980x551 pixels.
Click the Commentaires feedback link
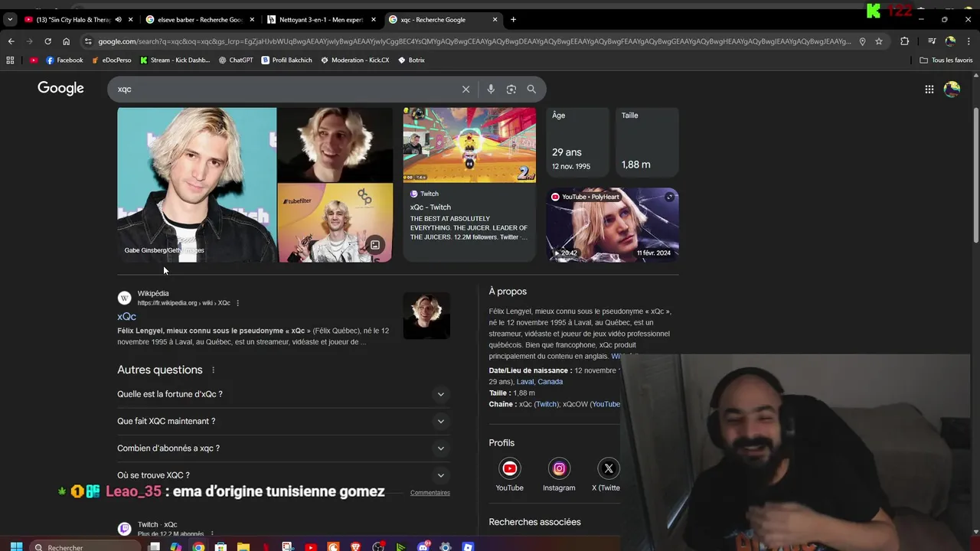pos(430,493)
